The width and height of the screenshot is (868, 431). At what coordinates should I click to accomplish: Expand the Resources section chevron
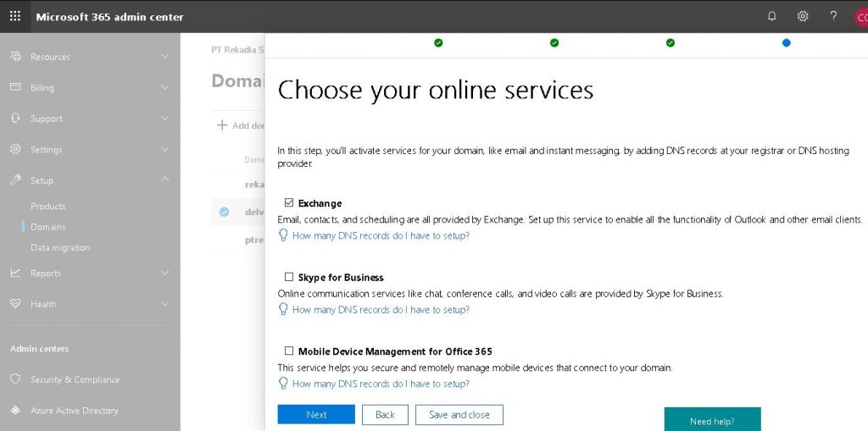point(164,57)
